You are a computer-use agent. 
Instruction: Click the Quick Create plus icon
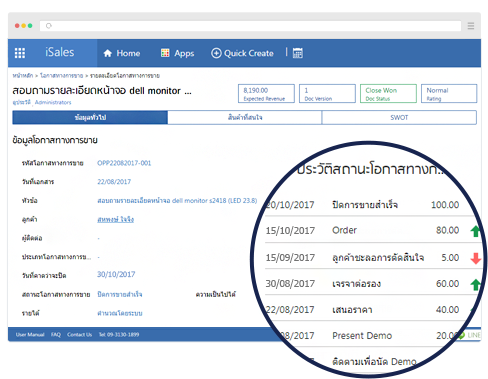216,53
